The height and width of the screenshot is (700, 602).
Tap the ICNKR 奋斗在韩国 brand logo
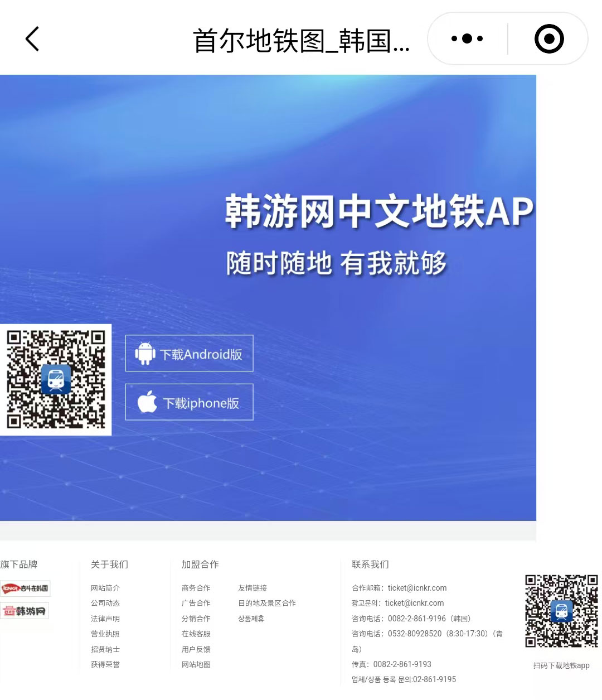point(25,588)
